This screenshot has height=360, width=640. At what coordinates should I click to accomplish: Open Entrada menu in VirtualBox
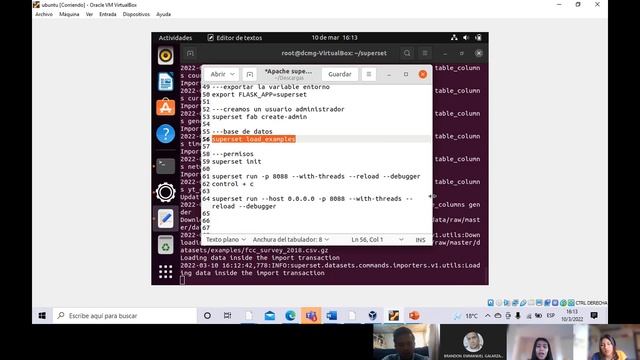(x=108, y=14)
